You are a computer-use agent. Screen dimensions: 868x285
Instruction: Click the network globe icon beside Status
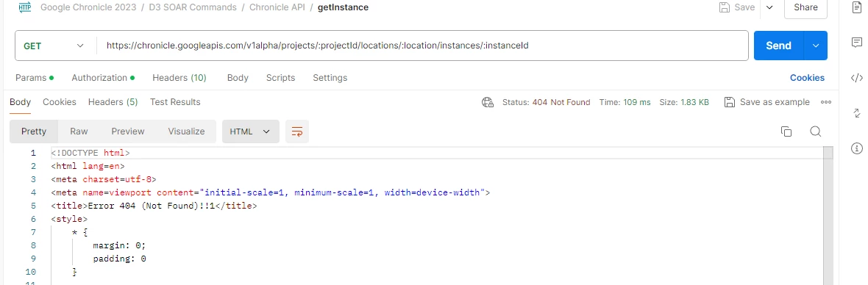pyautogui.click(x=488, y=102)
